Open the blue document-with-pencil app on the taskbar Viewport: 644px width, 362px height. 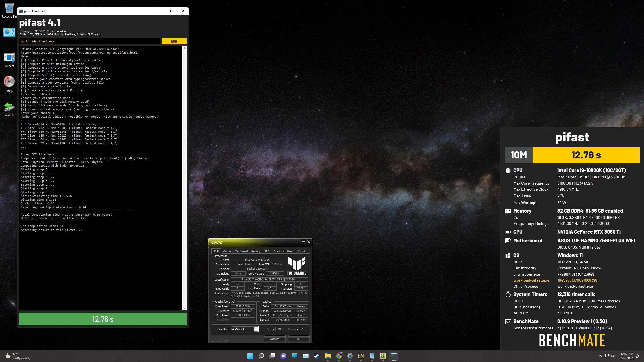pos(372,356)
